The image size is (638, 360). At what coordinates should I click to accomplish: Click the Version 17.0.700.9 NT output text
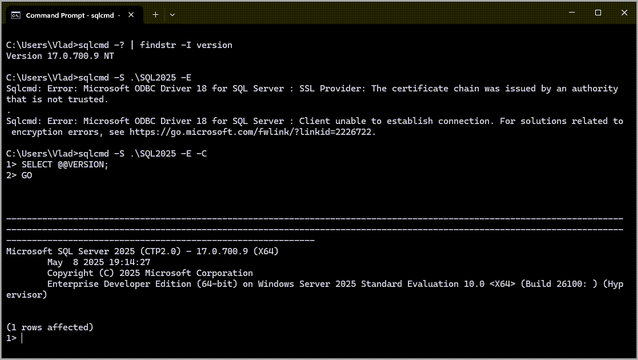(60, 56)
